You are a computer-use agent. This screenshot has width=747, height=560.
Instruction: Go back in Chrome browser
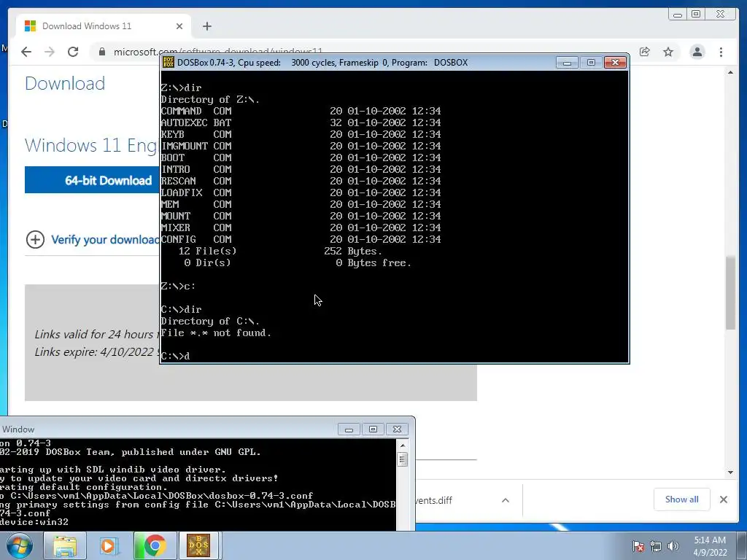pos(26,52)
